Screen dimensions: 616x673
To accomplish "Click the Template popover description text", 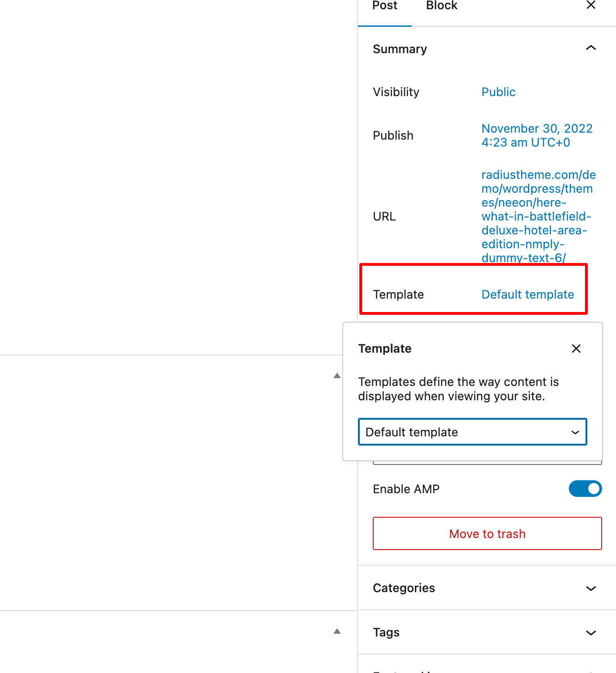I will click(458, 389).
